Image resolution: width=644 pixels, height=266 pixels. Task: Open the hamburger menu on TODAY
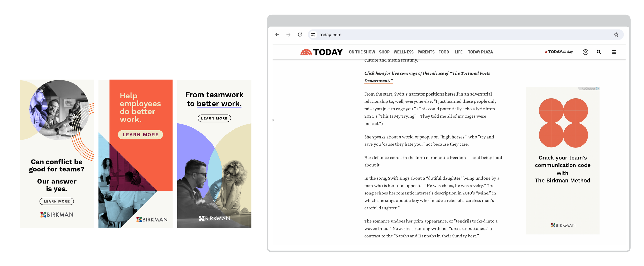pyautogui.click(x=614, y=52)
